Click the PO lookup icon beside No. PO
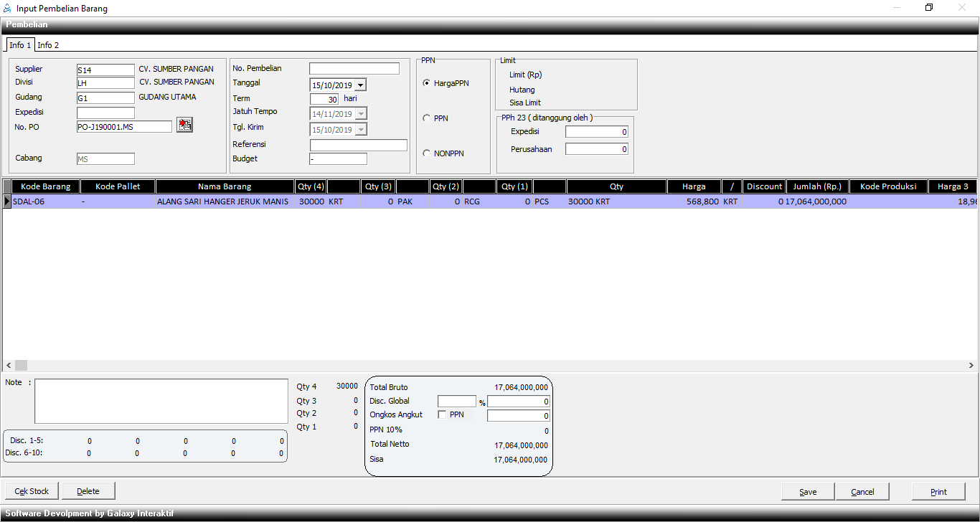Viewport: 980px width, 522px height. (x=184, y=125)
